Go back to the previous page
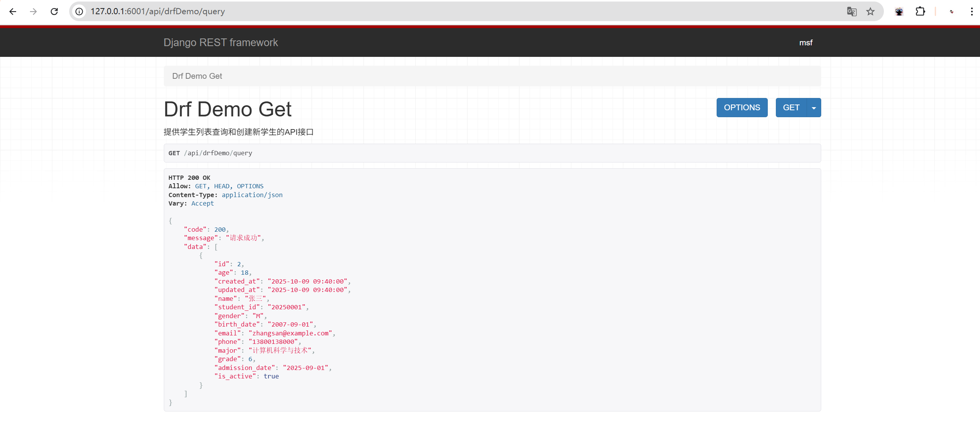 (13, 12)
